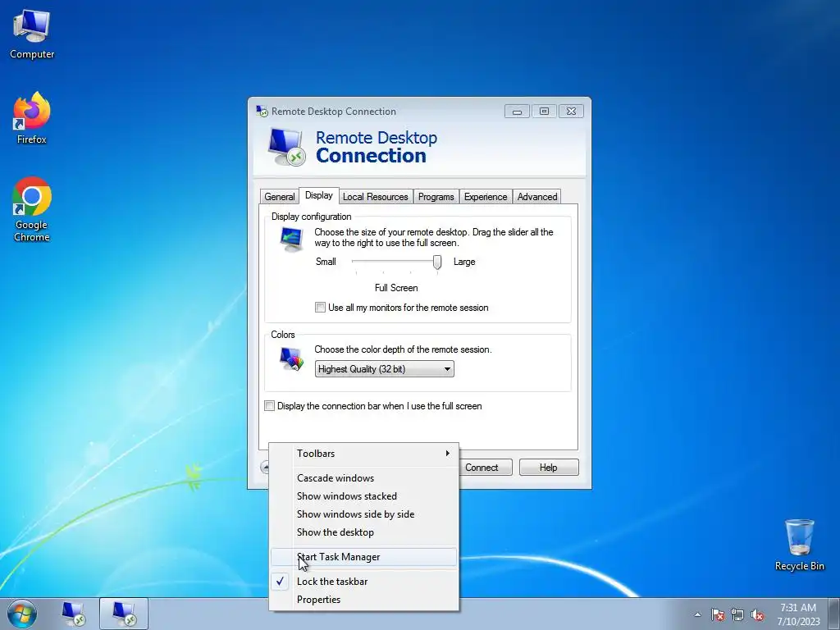Start Task Manager from context menu
The height and width of the screenshot is (630, 840).
[x=363, y=557]
